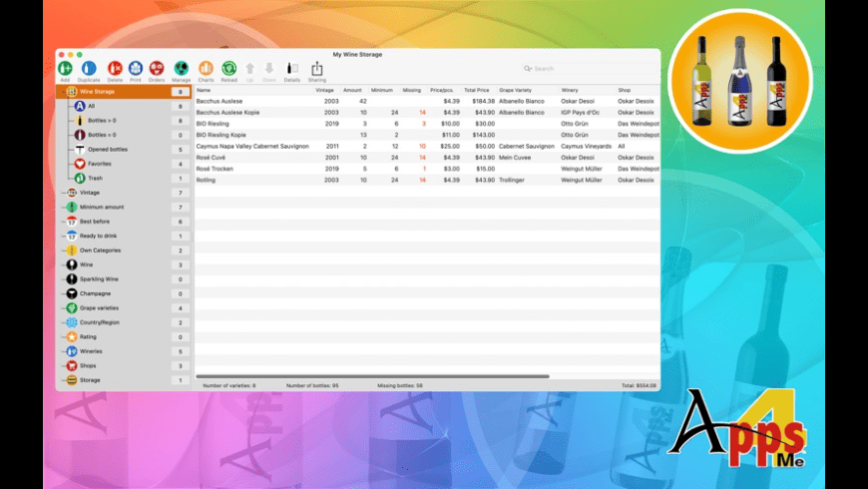Select the Best before calendar icon
This screenshot has width=868, height=489.
coord(72,221)
